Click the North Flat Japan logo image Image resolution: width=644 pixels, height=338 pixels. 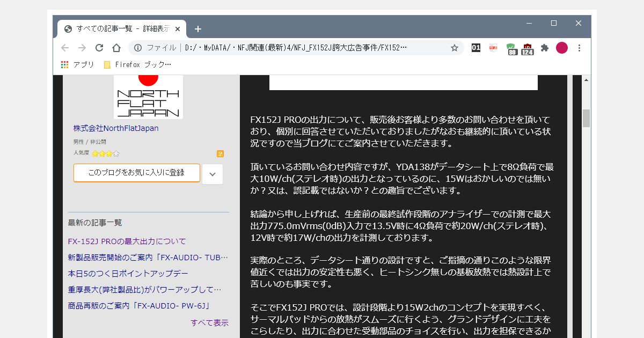point(148,97)
